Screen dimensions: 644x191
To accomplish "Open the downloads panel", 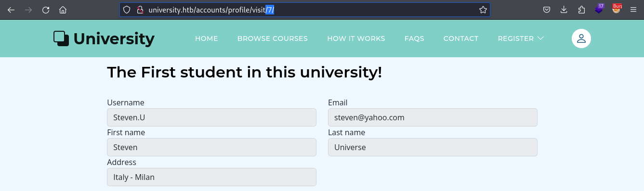I will tap(564, 10).
